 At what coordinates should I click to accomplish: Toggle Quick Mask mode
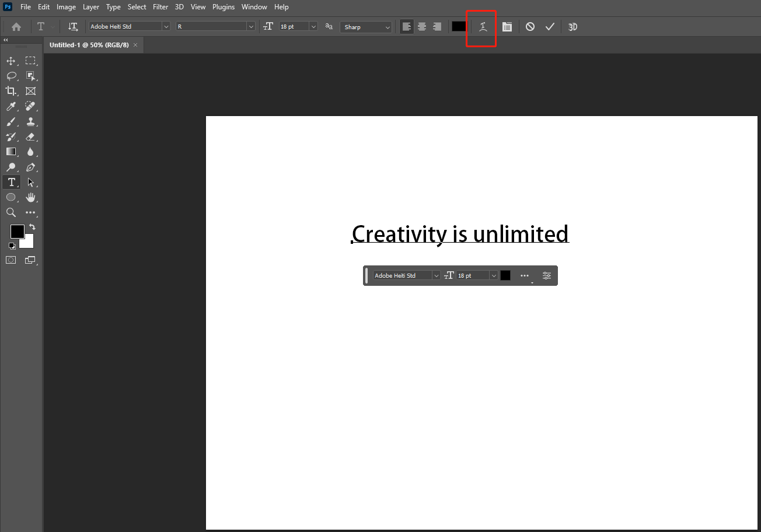[11, 260]
